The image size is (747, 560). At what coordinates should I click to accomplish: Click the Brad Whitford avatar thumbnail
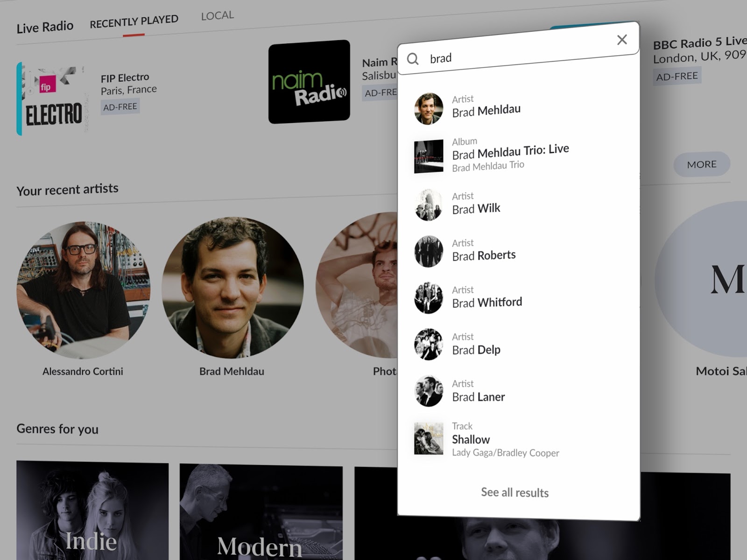(429, 298)
